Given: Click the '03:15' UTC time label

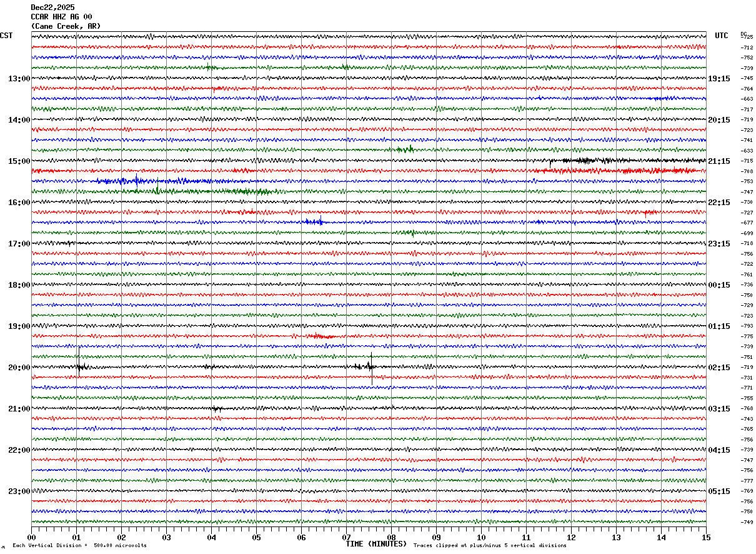Looking at the screenshot, I should click(x=719, y=409).
